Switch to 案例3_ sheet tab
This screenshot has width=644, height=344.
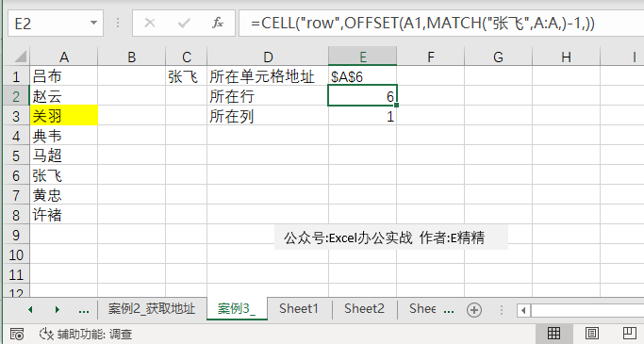click(237, 309)
